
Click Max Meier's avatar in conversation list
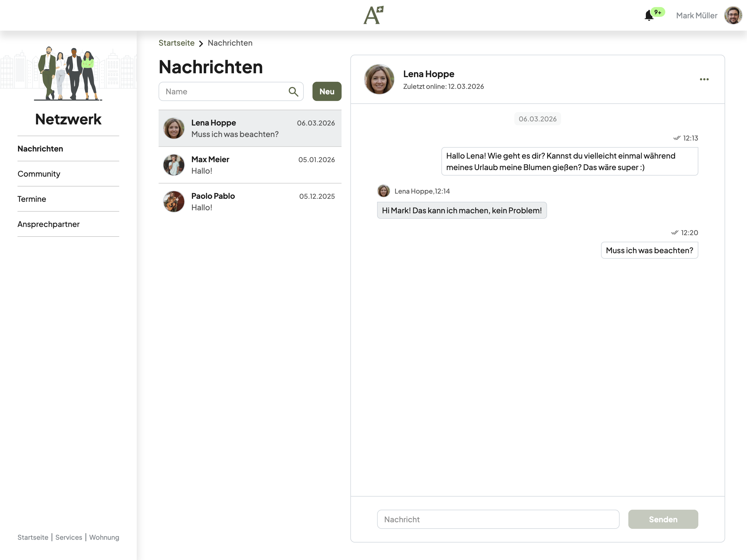pos(174,165)
